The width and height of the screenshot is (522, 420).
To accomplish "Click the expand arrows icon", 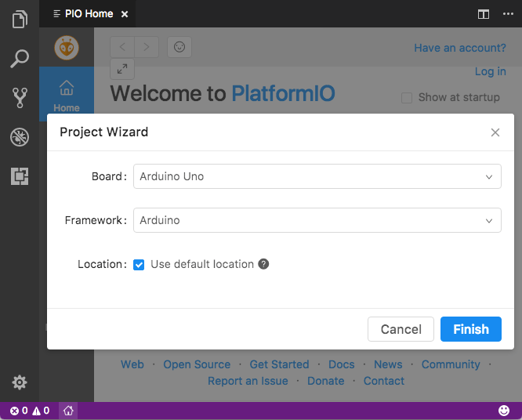I will [122, 69].
